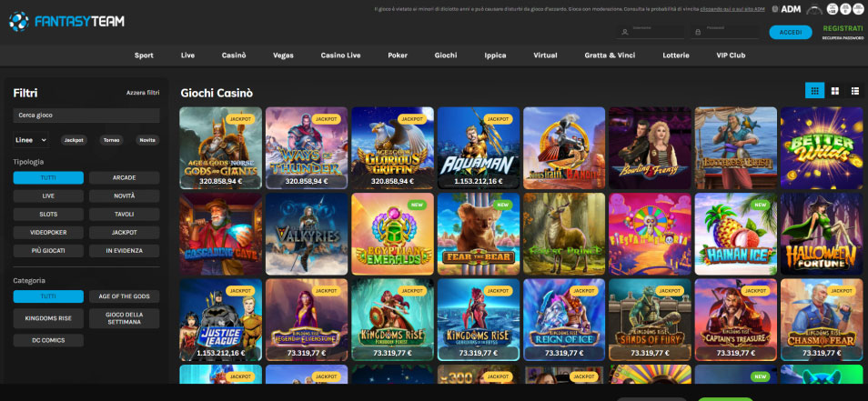Open the Casino Live menu
Screen dimensions: 868x401
(x=340, y=55)
